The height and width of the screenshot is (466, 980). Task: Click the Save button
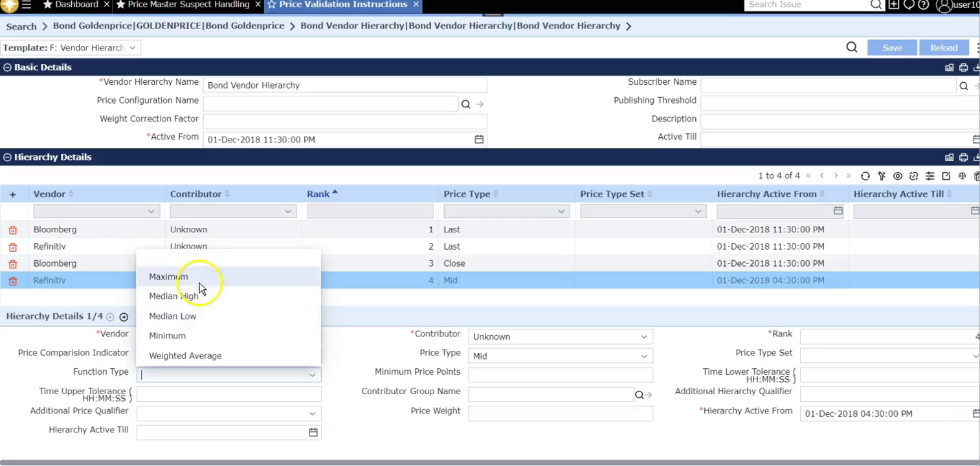[892, 48]
